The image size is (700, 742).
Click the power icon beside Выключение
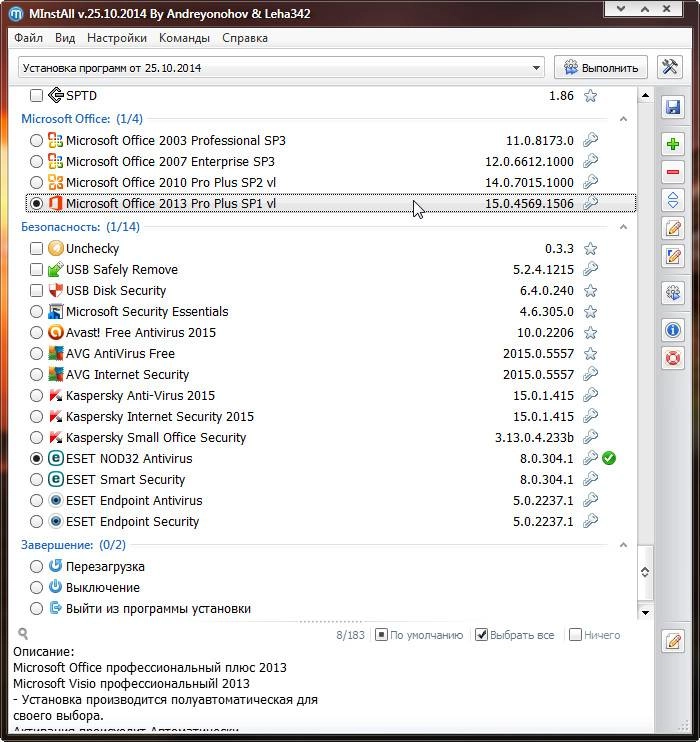pos(55,587)
